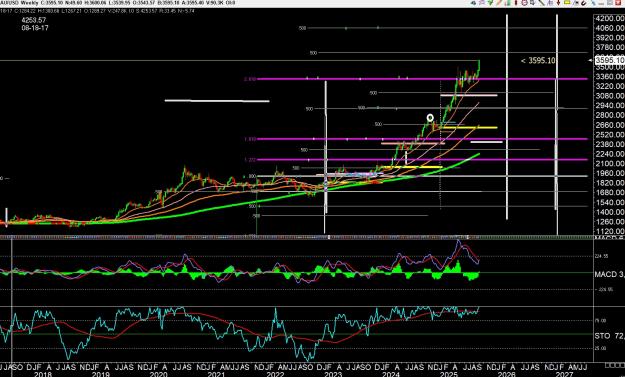Select the white horizontal line above 2020-2021
625x377 pixels.
217,100
